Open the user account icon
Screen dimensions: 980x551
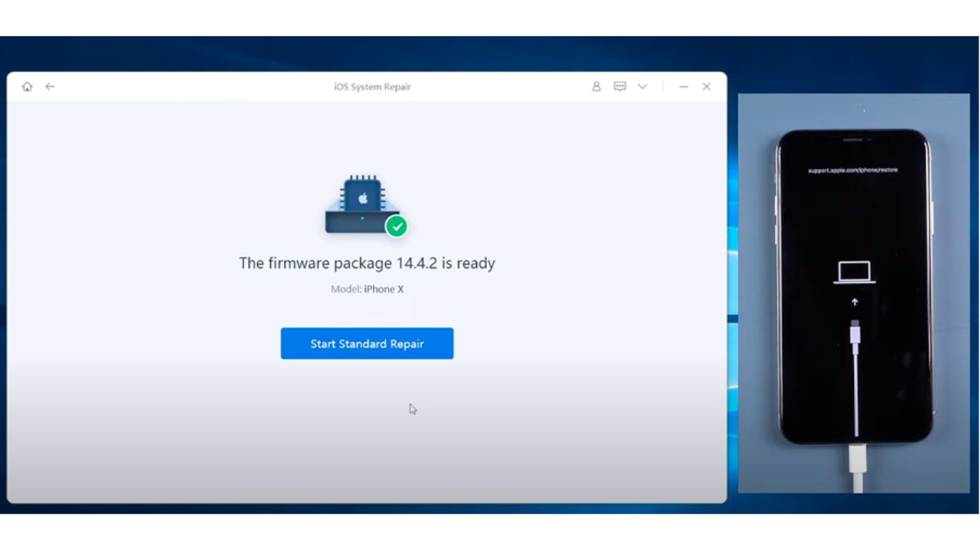point(596,87)
